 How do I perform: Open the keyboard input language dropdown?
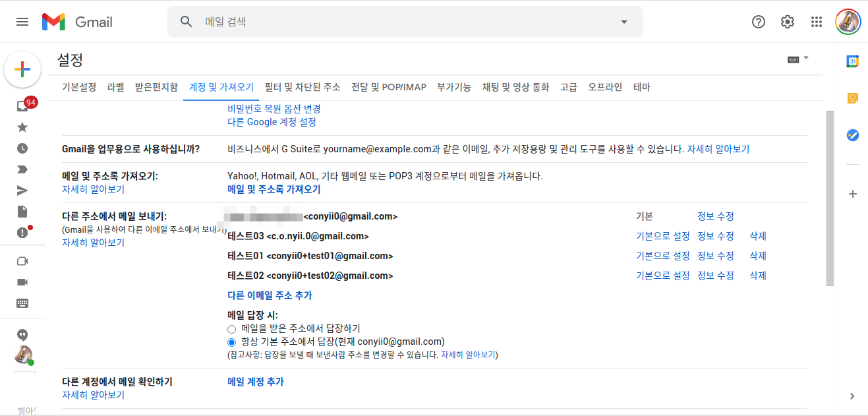click(x=797, y=58)
